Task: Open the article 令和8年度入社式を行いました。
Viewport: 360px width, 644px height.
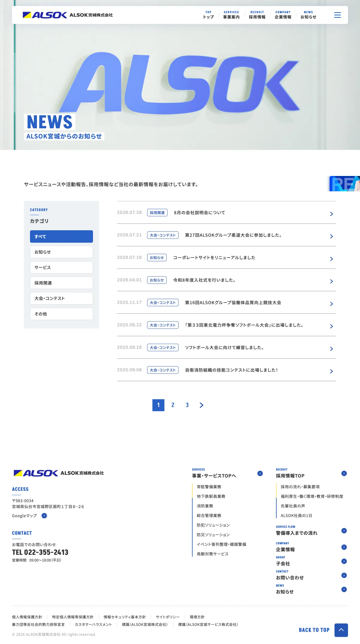Action: (x=205, y=280)
